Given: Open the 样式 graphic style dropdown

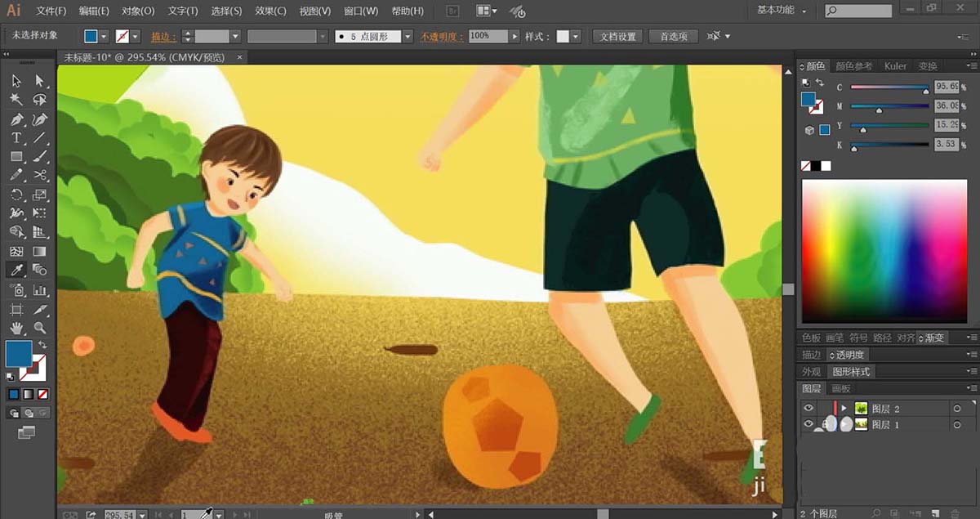Looking at the screenshot, I should click(576, 37).
